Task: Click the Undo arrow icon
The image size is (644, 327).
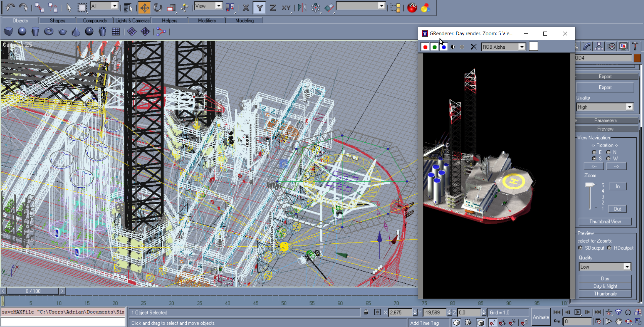Action: click(10, 7)
